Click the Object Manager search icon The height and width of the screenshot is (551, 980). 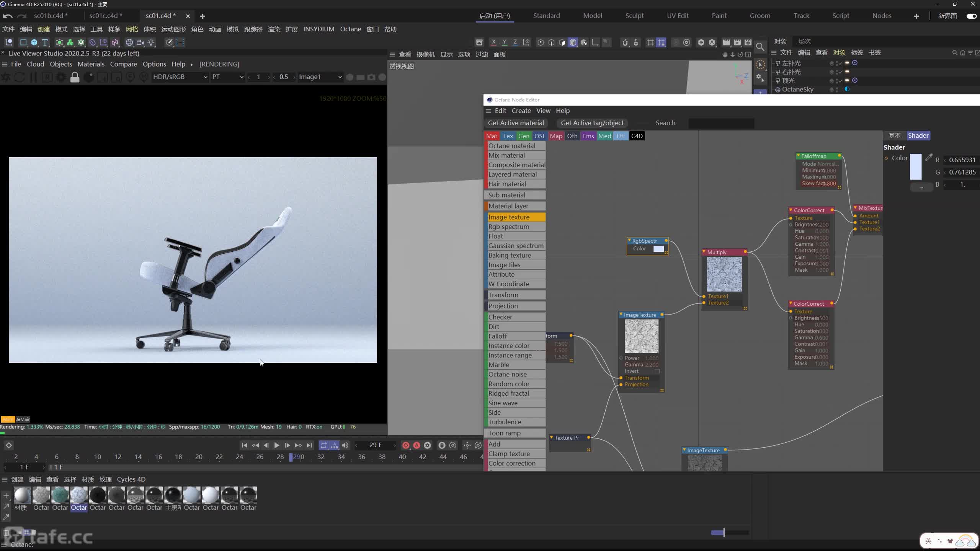point(954,53)
